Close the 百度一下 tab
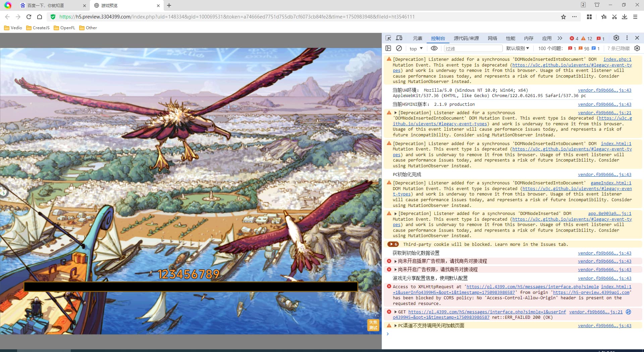The image size is (644, 352). 84,5
